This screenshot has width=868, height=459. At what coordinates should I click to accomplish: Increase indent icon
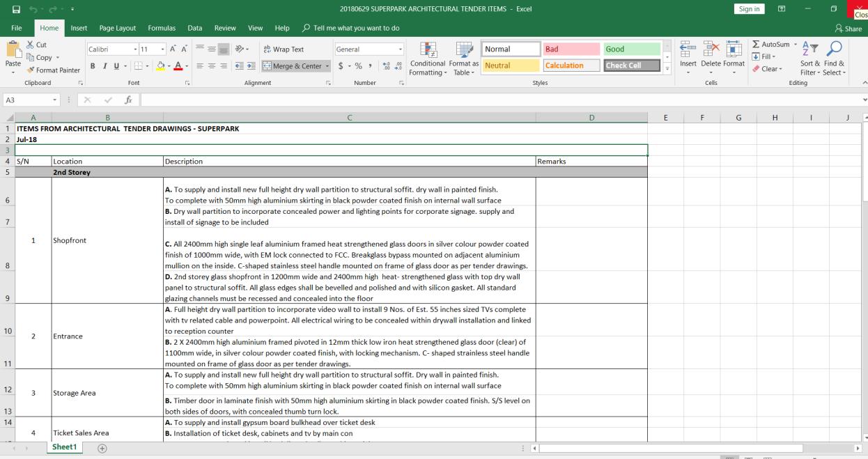coord(251,66)
